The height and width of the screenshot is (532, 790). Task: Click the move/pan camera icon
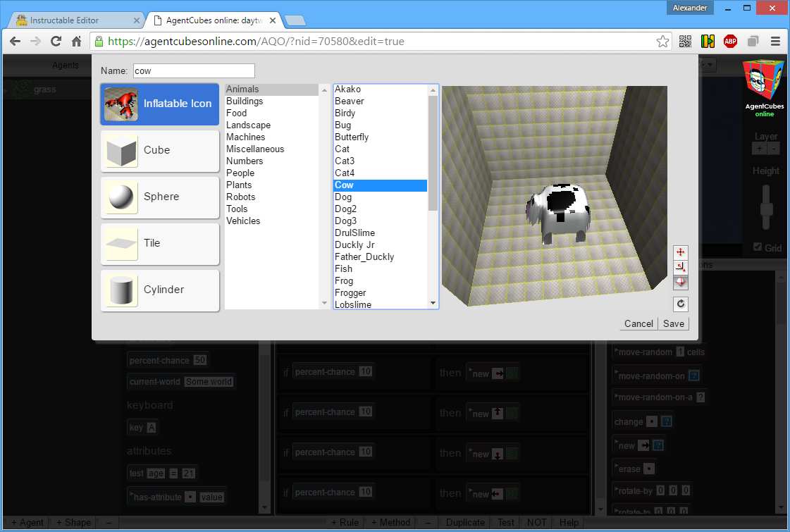[680, 252]
